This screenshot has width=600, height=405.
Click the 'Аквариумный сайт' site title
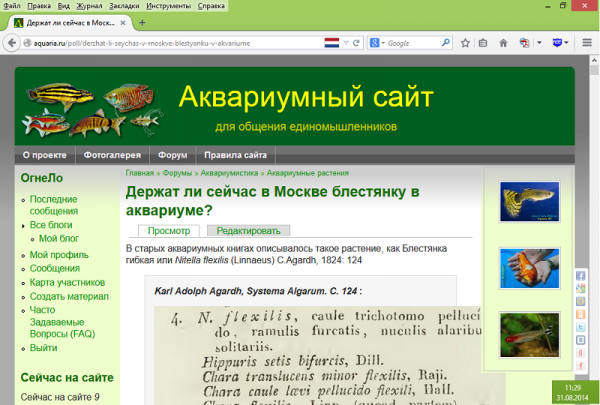tap(306, 96)
